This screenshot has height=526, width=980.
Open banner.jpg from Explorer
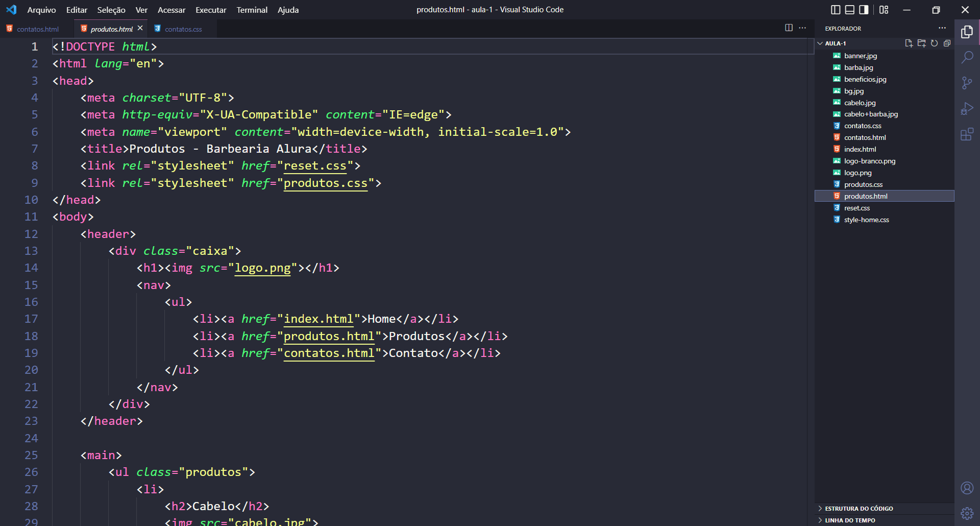tap(885, 56)
